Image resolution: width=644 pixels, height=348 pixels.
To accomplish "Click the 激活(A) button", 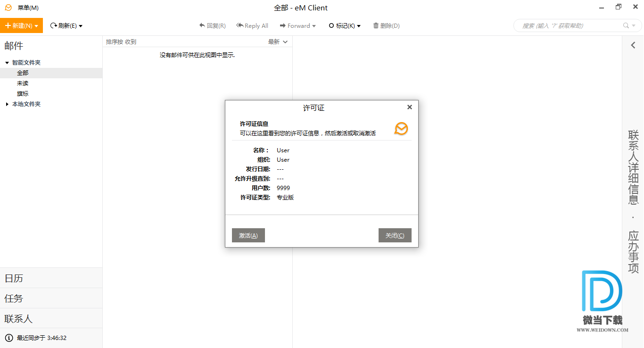I will 248,235.
